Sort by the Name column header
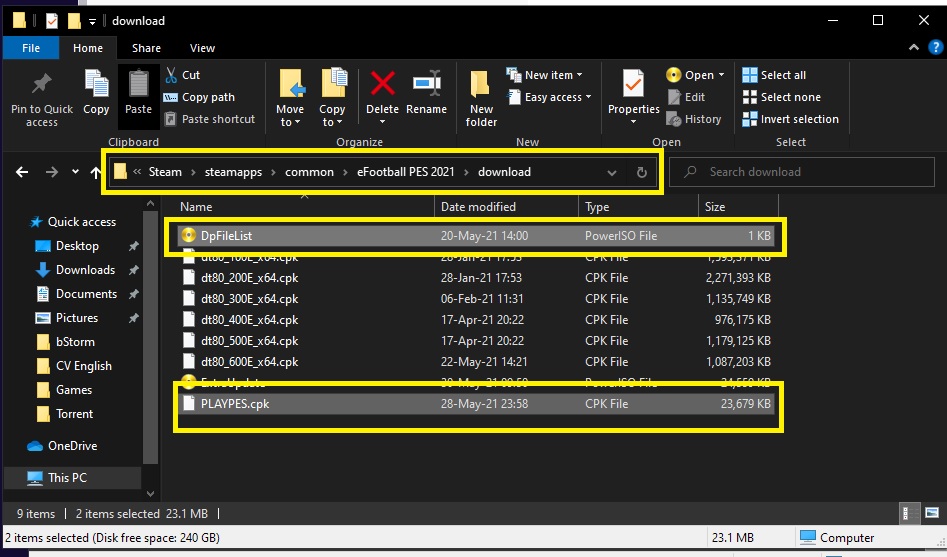This screenshot has width=947, height=557. 196,207
